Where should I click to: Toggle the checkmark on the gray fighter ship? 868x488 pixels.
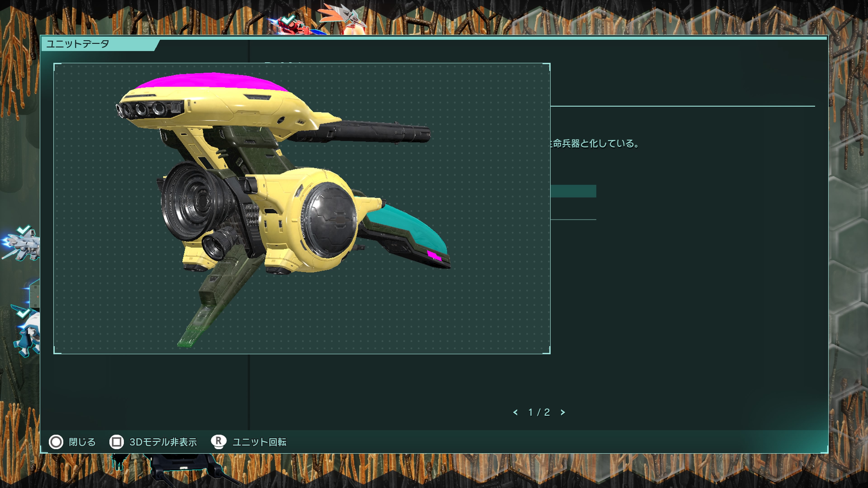click(24, 230)
